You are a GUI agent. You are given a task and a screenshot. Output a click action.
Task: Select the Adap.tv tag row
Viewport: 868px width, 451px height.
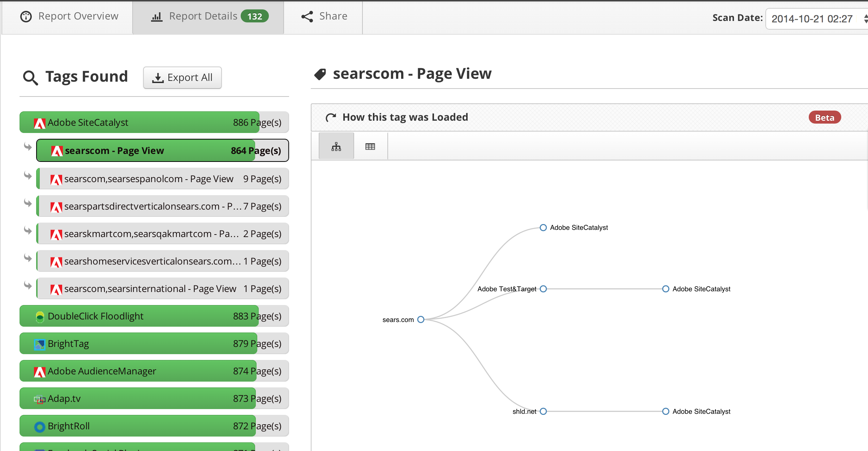pyautogui.click(x=154, y=398)
